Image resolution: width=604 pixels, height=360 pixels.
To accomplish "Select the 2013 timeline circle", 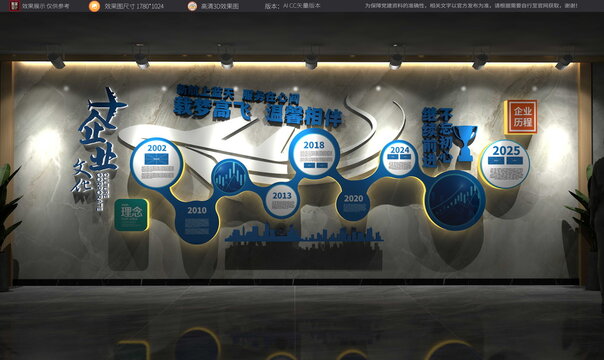I will [x=282, y=201].
